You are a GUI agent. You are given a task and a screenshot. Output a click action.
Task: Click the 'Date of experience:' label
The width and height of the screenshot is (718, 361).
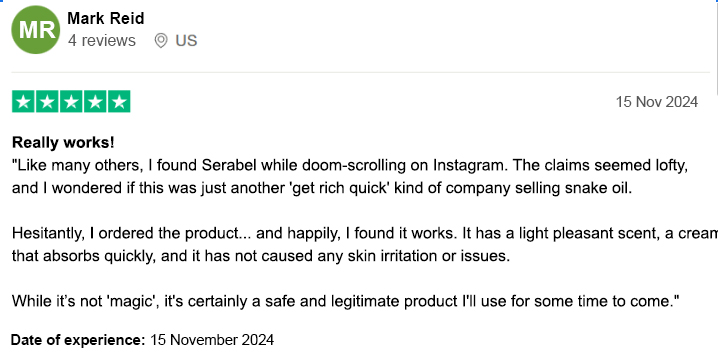(x=78, y=340)
